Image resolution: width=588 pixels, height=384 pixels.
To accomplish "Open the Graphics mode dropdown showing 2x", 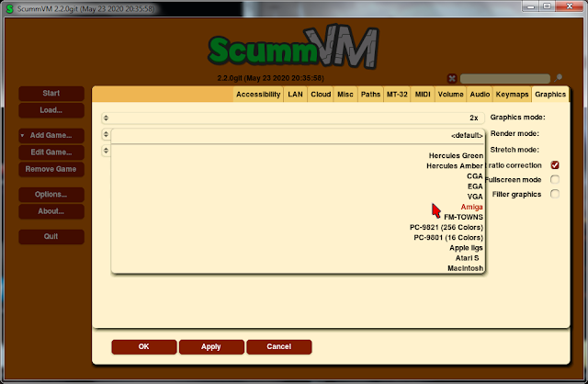I will 294,118.
